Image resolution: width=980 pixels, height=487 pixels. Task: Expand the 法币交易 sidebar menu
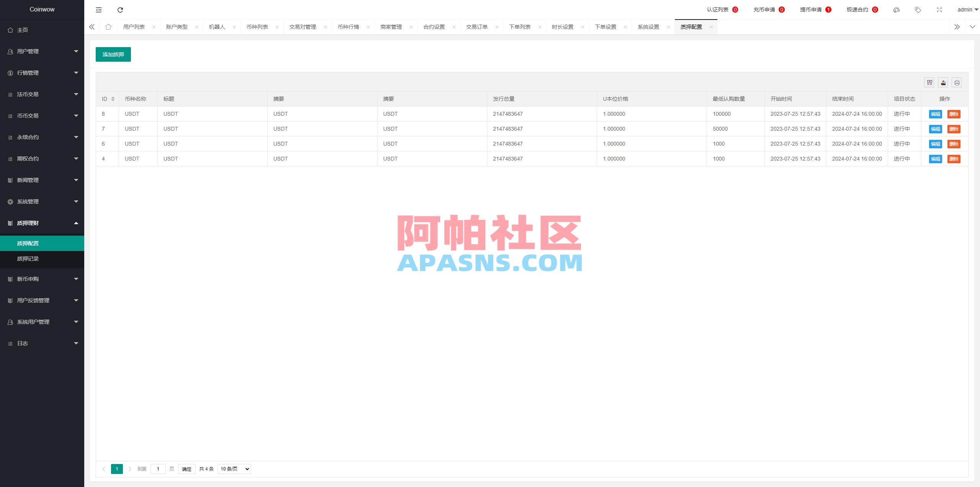pyautogui.click(x=42, y=94)
